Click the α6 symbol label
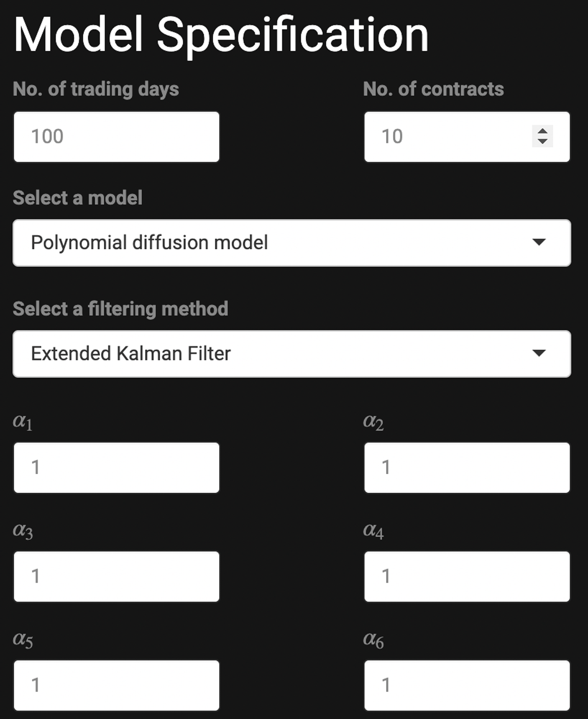 coord(373,639)
